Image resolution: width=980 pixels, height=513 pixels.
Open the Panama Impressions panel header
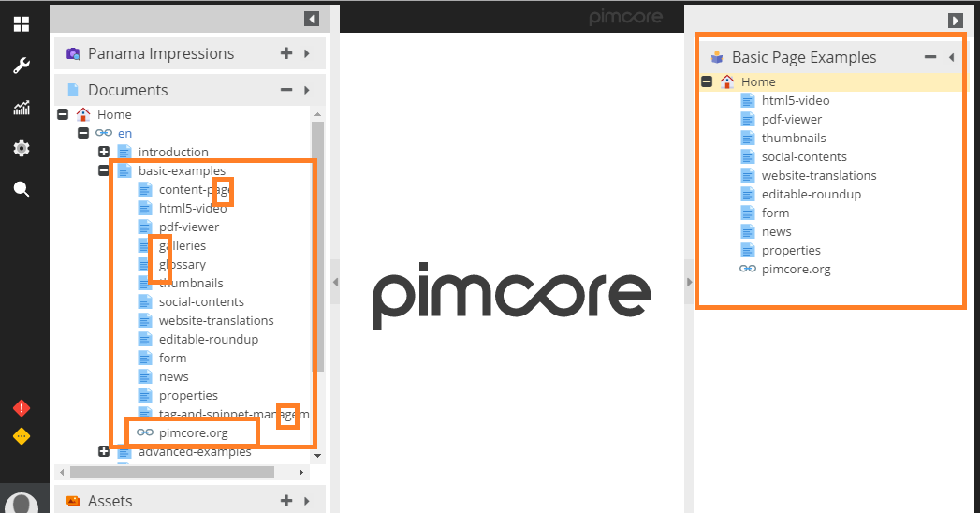[x=161, y=53]
